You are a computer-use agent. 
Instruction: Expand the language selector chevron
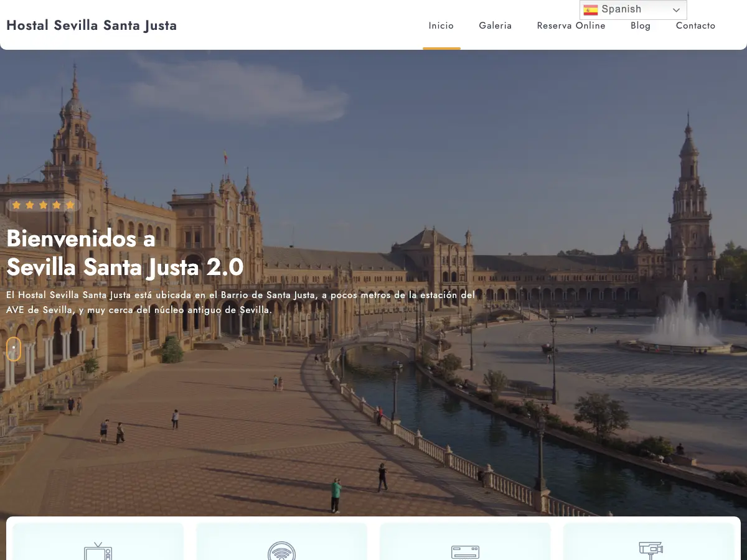676,10
